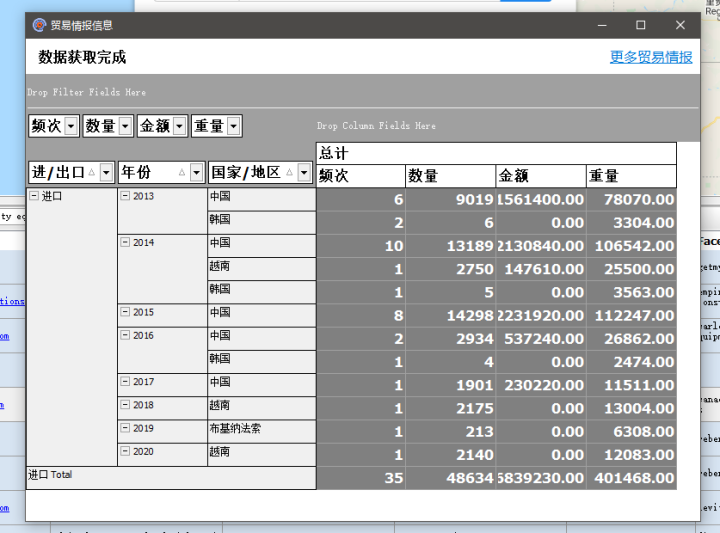720x533 pixels.
Task: Open the 重量 field dropdown arrow
Action: [x=234, y=126]
